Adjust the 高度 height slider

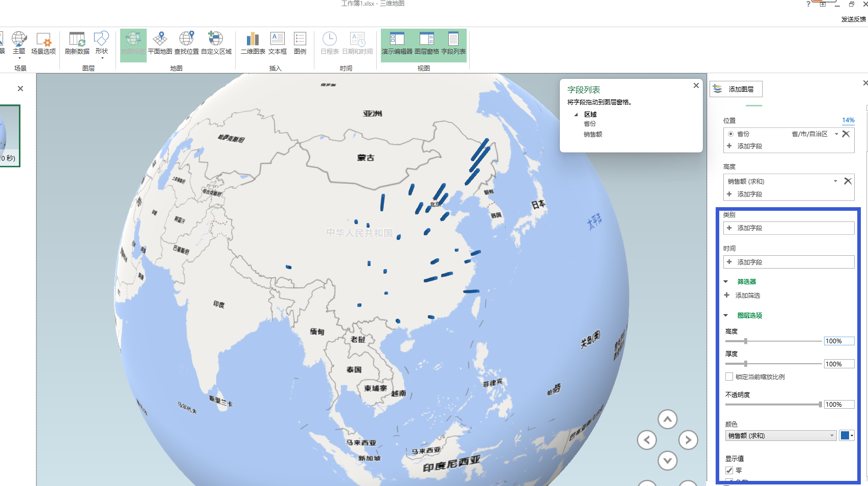(x=746, y=341)
